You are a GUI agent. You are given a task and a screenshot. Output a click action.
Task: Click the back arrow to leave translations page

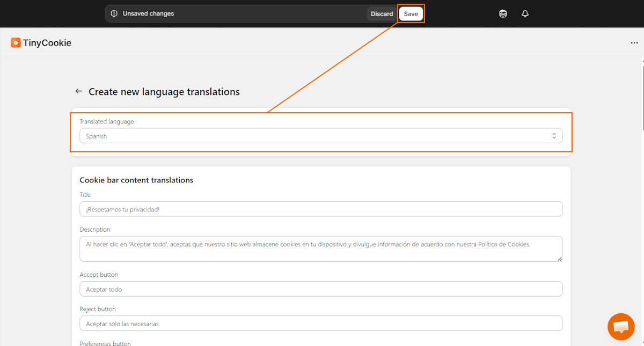(x=78, y=91)
